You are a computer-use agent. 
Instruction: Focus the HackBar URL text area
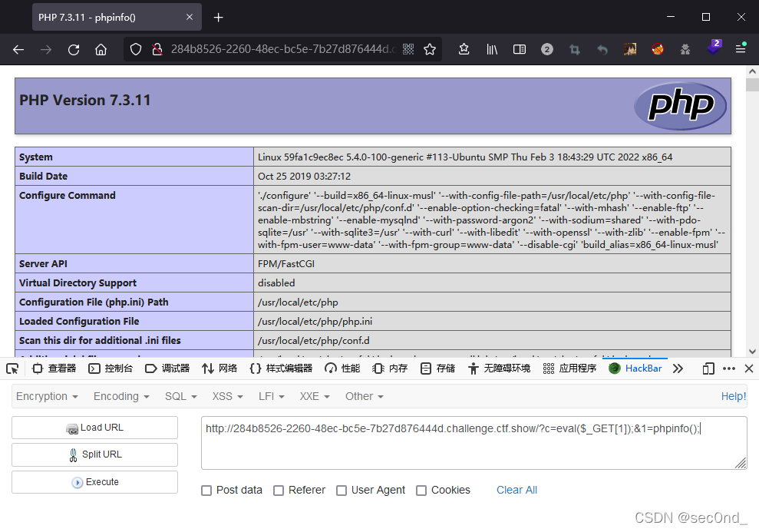(474, 443)
